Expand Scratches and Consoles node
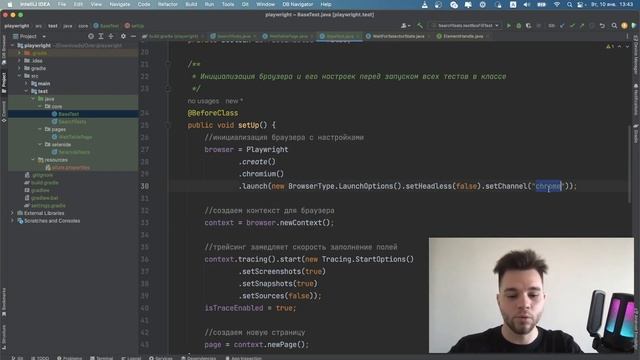Image resolution: width=640 pixels, height=360 pixels. coord(12,221)
